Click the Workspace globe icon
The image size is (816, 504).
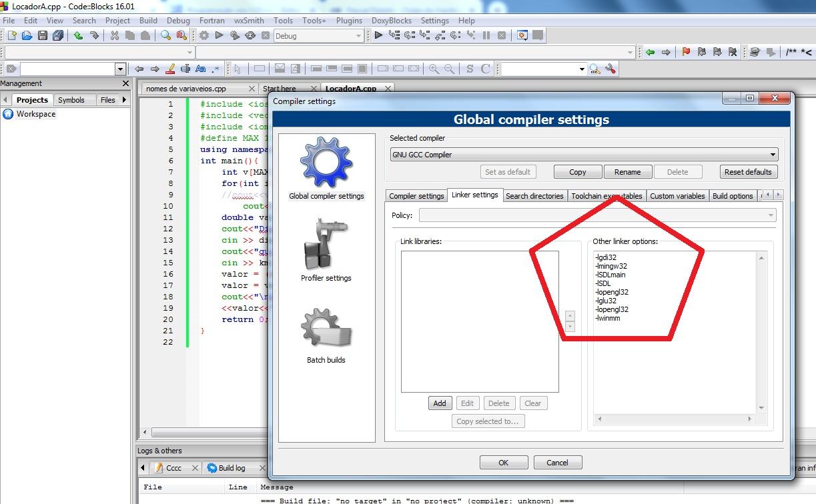[8, 114]
